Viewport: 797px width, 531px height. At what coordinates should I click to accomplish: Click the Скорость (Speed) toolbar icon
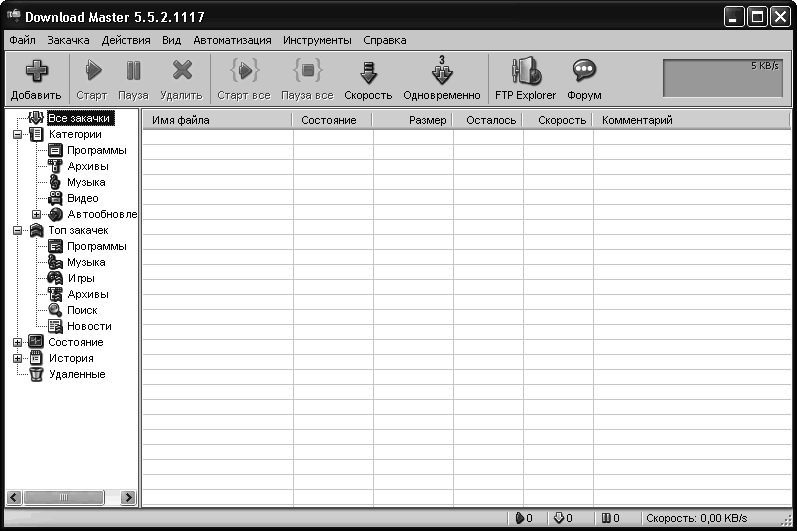click(368, 72)
